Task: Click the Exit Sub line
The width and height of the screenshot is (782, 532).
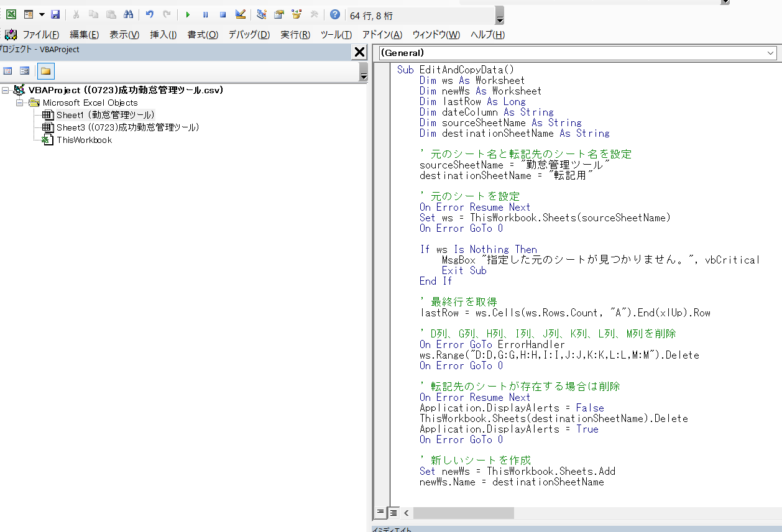Action: [464, 270]
